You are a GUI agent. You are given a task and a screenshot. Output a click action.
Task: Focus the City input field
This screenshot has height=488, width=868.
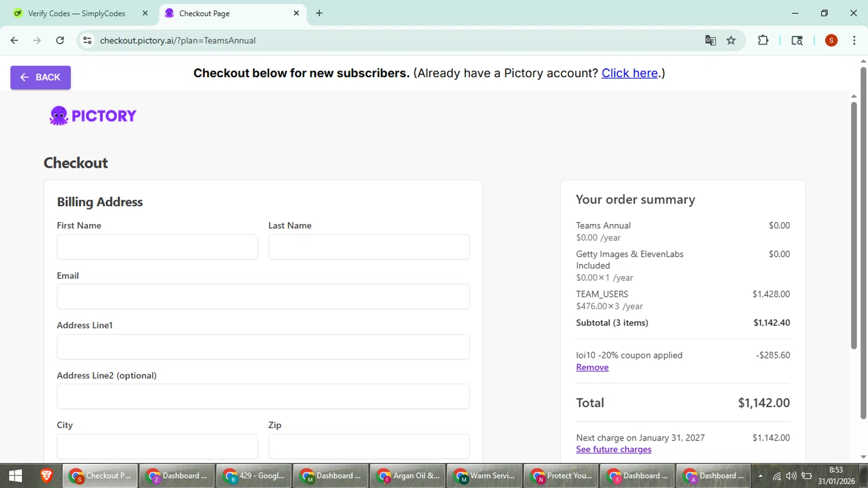click(157, 446)
